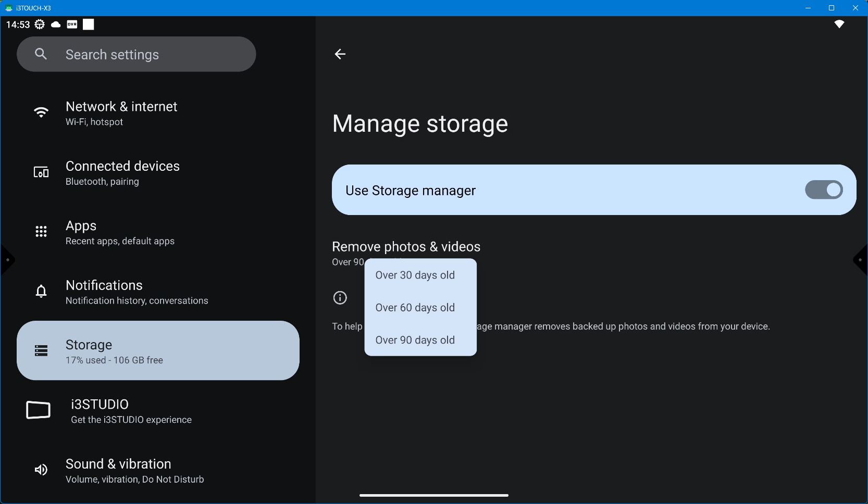Image resolution: width=868 pixels, height=504 pixels.
Task: Click the Use Storage manager label
Action: (411, 191)
